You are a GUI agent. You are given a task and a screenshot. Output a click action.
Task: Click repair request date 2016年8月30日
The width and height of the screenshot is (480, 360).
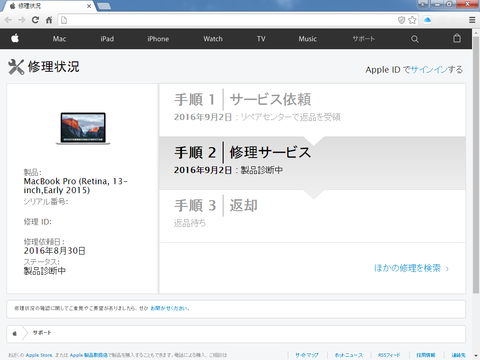(54, 251)
